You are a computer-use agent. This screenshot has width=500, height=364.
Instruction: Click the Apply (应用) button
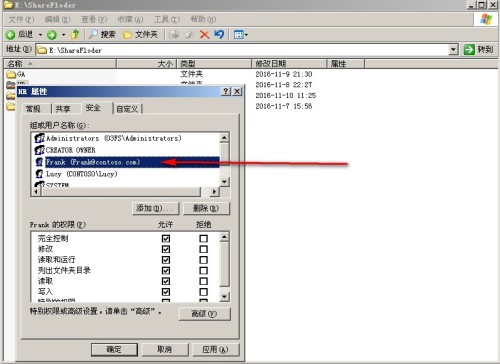pyautogui.click(x=215, y=349)
